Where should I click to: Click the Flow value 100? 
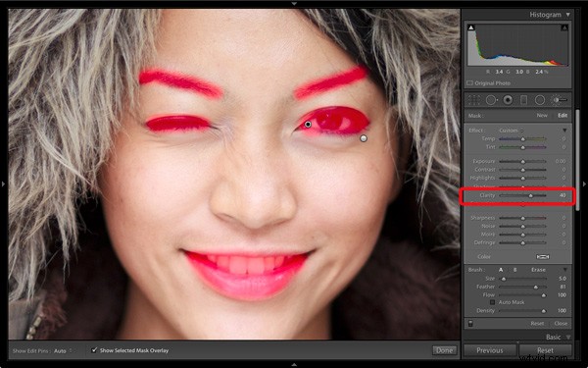pos(562,295)
